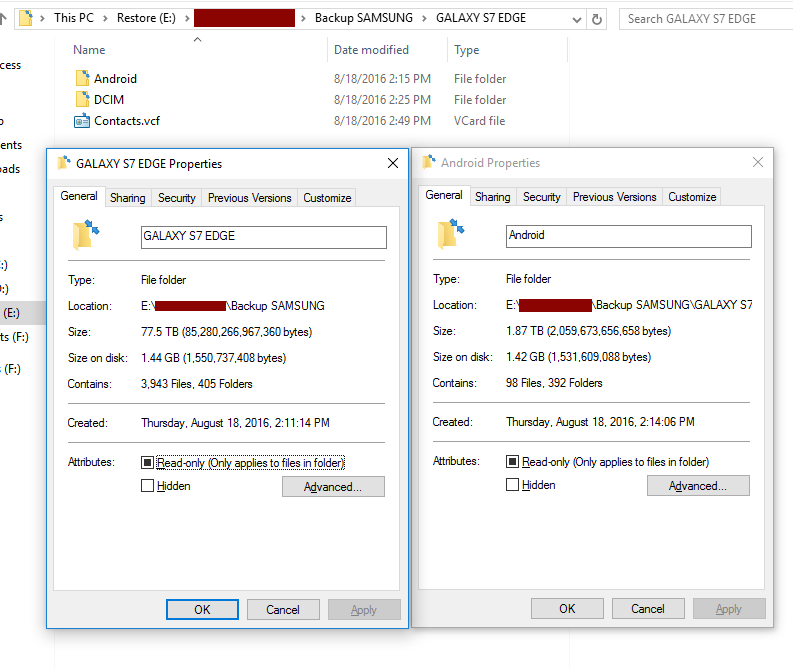This screenshot has height=669, width=793.
Task: Toggle Read-only checkbox in Android Properties
Action: (x=512, y=461)
